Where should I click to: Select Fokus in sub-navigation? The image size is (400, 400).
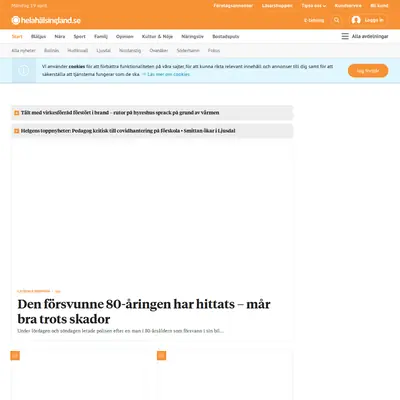click(x=214, y=51)
